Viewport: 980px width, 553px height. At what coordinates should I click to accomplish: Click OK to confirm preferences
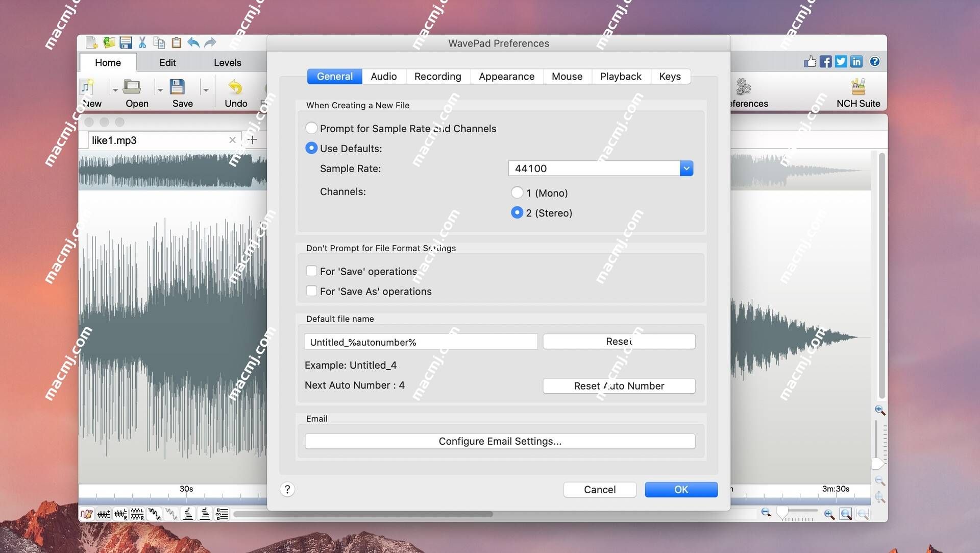pyautogui.click(x=681, y=489)
